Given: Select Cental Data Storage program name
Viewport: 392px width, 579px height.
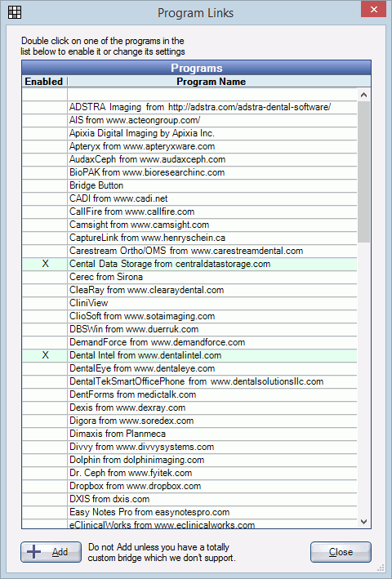Looking at the screenshot, I should pyautogui.click(x=170, y=264).
